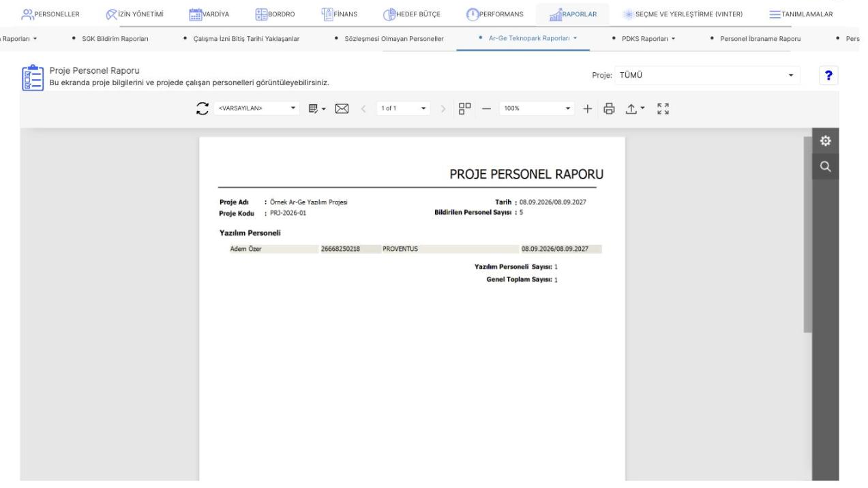The width and height of the screenshot is (868, 488).
Task: Click project name Örnek Ar-Ge Yazılım Projesi
Action: (x=310, y=202)
